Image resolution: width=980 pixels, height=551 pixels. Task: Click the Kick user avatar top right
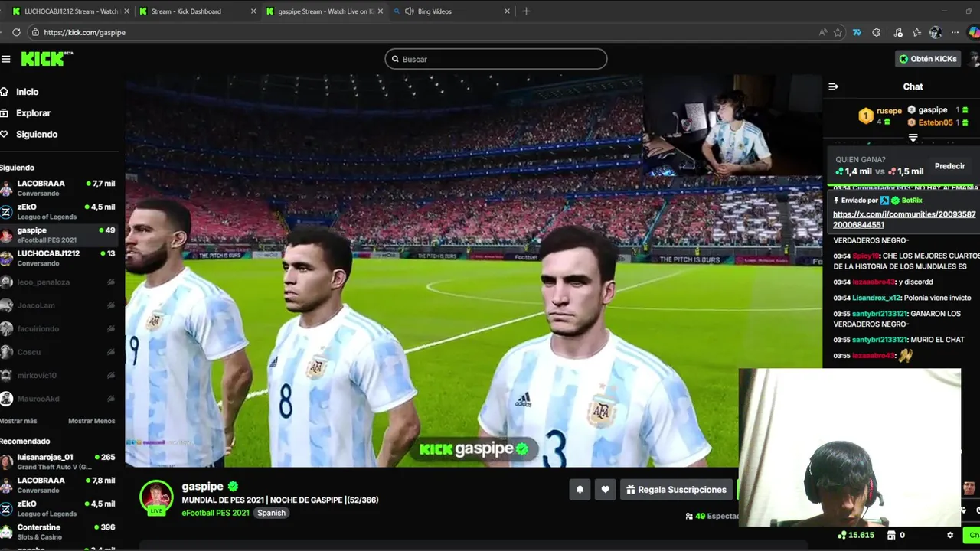pyautogui.click(x=974, y=59)
